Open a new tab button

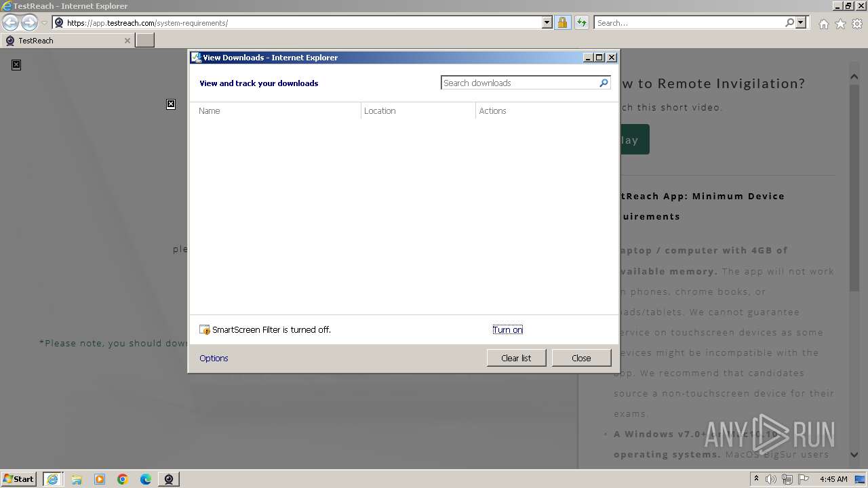coord(145,41)
